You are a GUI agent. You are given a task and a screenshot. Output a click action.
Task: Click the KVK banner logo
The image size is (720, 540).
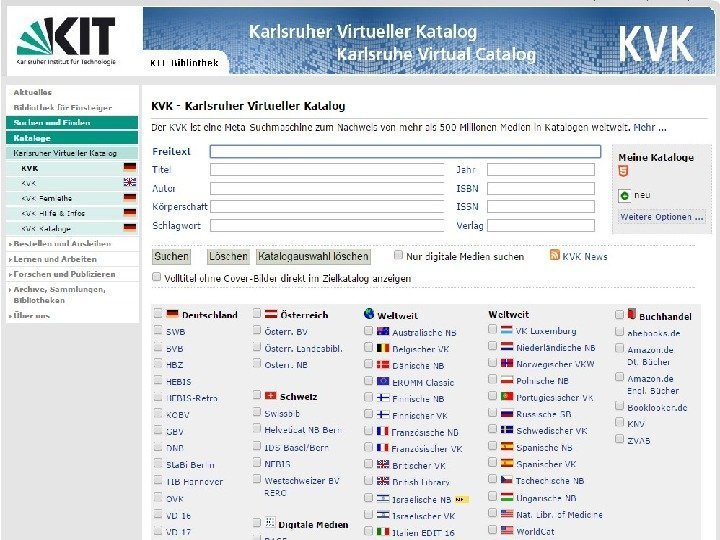(656, 44)
